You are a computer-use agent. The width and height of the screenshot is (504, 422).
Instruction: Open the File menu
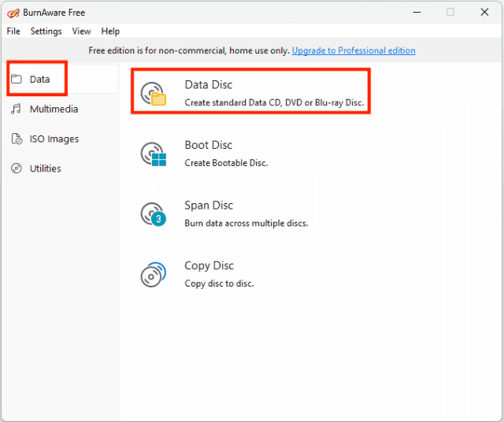tap(13, 31)
